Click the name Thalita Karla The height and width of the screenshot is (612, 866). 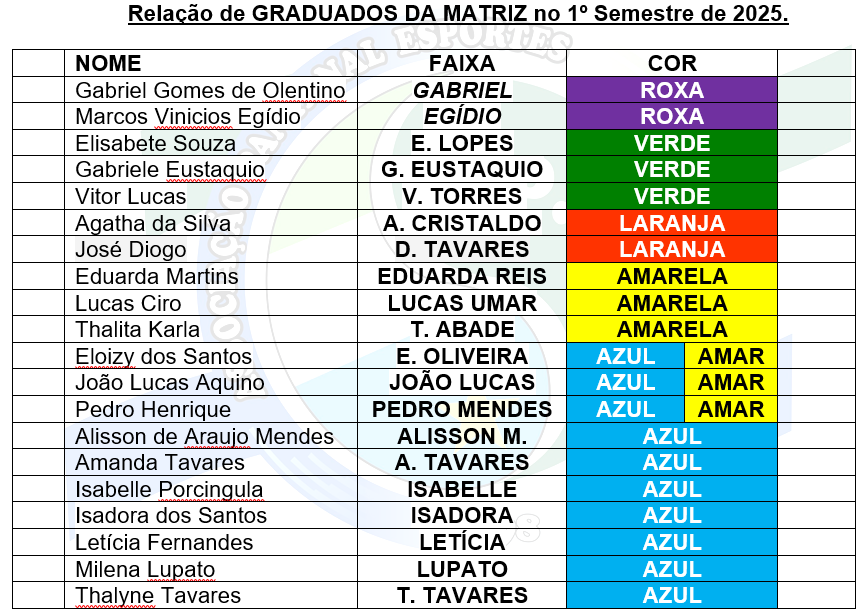click(x=138, y=330)
